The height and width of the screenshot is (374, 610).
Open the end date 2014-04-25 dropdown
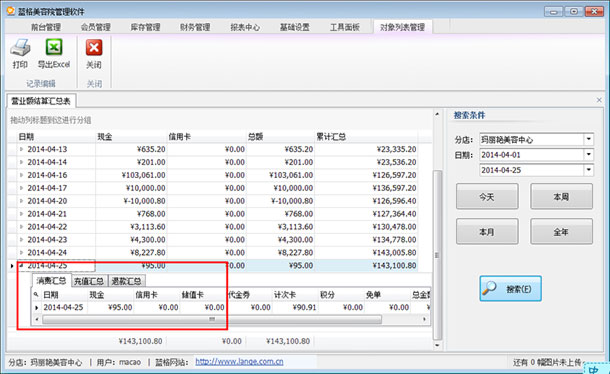pyautogui.click(x=589, y=170)
